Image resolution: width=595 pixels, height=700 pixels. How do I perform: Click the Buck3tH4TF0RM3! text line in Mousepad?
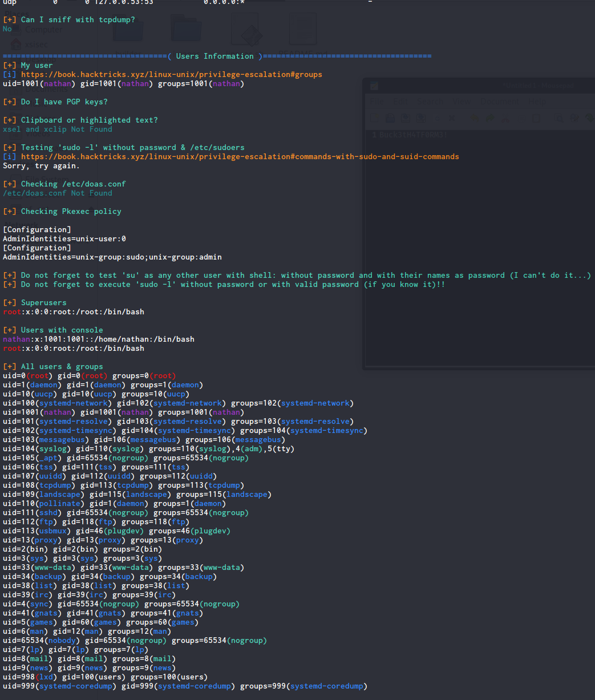pos(413,135)
